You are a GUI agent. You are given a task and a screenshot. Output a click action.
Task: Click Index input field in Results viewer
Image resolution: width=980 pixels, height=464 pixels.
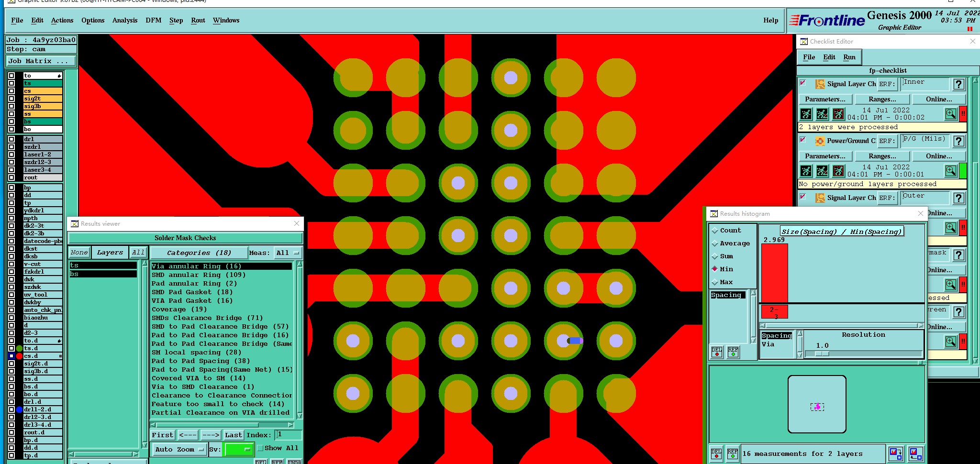tap(289, 435)
